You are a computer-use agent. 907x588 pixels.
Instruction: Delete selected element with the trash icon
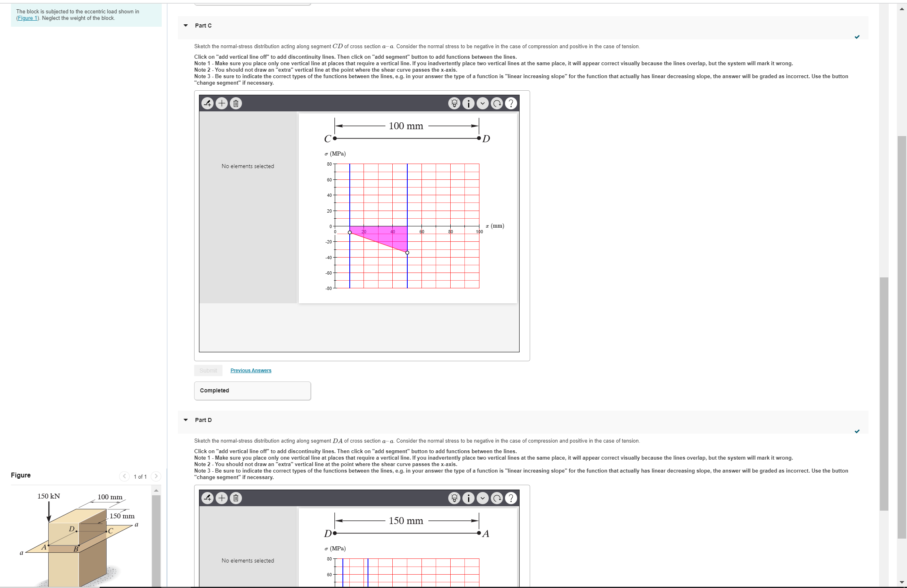(236, 103)
